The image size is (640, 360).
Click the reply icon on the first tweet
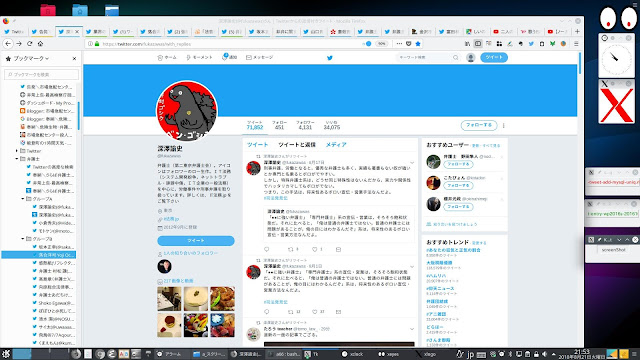267,249
